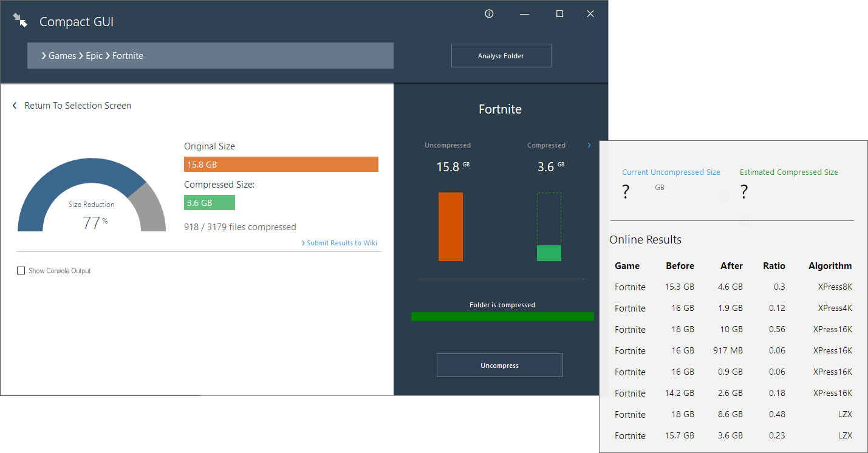Select the Fortnite XPress4K row in Online Results
The image size is (868, 453).
tap(729, 308)
